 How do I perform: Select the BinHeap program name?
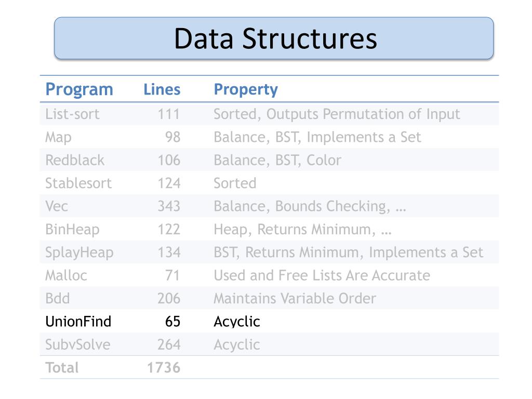72,230
